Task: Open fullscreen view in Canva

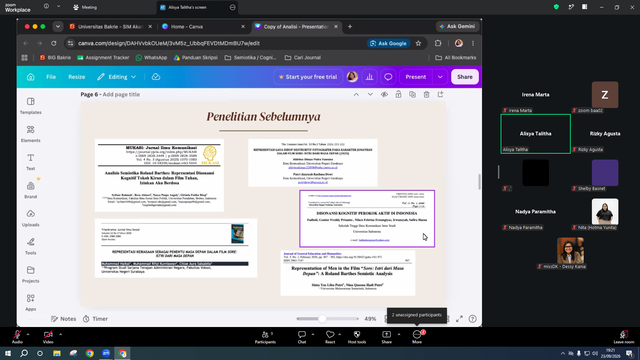Action: 459,319
